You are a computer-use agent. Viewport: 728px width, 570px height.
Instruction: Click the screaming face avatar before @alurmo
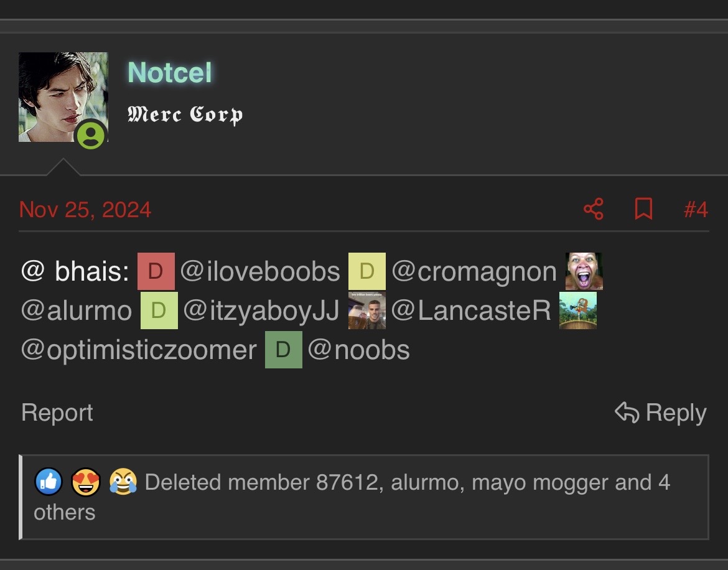pos(584,271)
